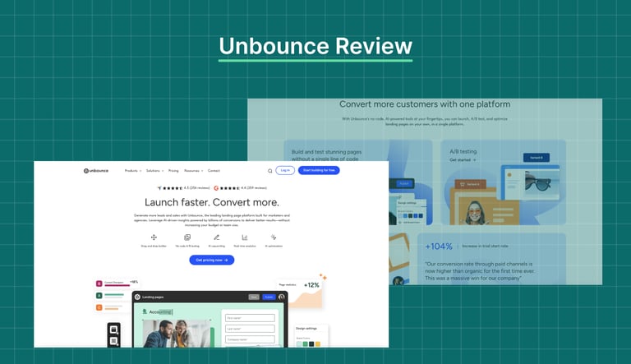This screenshot has height=364, width=631.
Task: Click the green variant A badge
Action: 99,296
